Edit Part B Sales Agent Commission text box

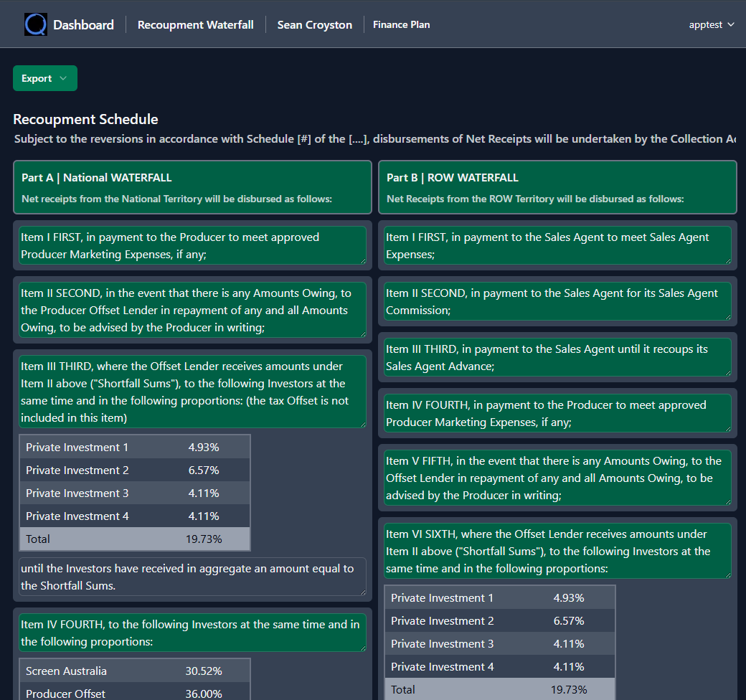[557, 301]
